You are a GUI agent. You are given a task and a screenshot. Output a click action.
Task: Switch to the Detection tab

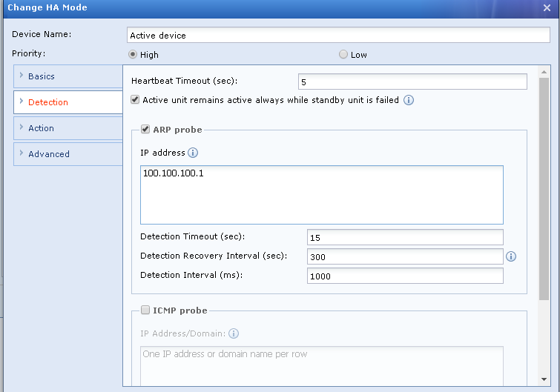(x=68, y=102)
